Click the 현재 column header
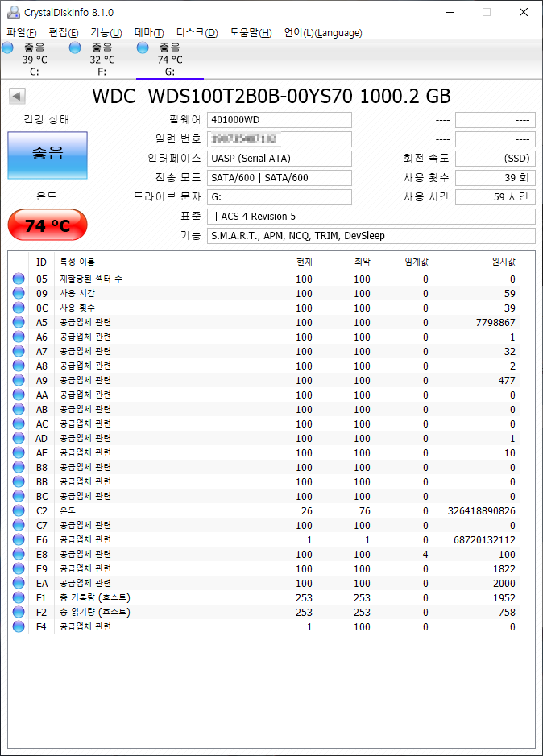Image resolution: width=543 pixels, height=756 pixels. click(x=288, y=262)
